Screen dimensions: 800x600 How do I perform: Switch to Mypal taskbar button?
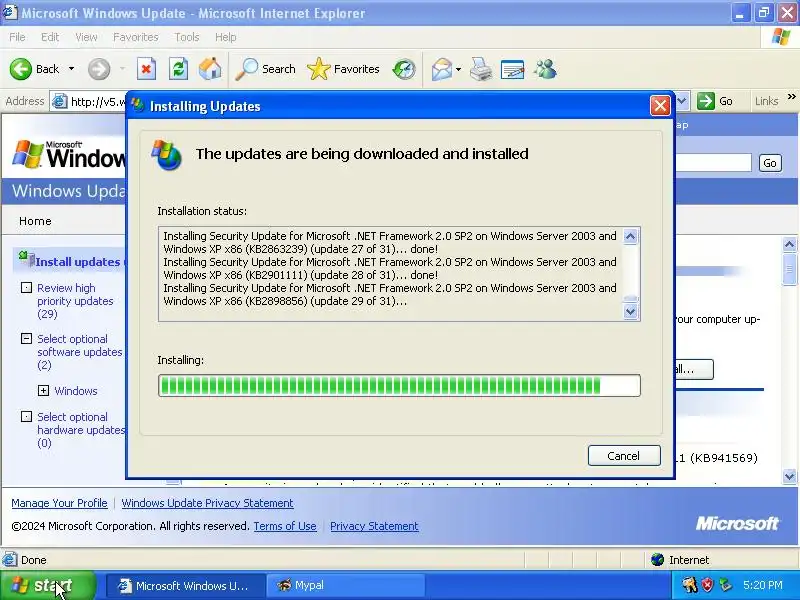point(347,585)
